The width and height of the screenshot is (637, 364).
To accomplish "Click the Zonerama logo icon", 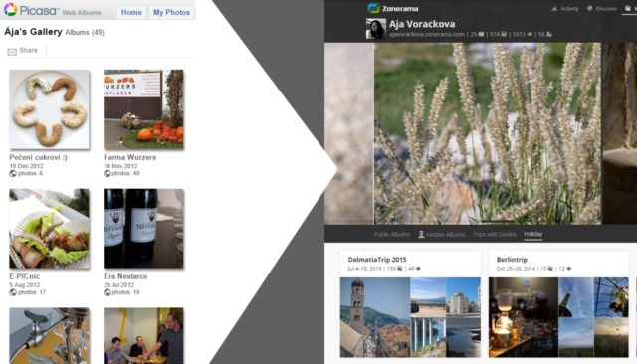I will coord(373,8).
